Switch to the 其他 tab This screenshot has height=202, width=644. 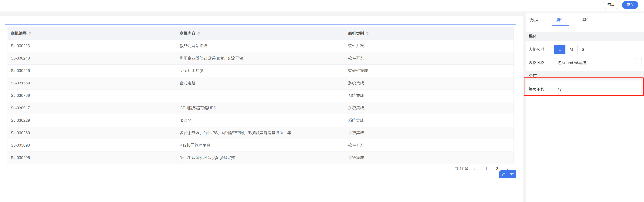coord(586,20)
